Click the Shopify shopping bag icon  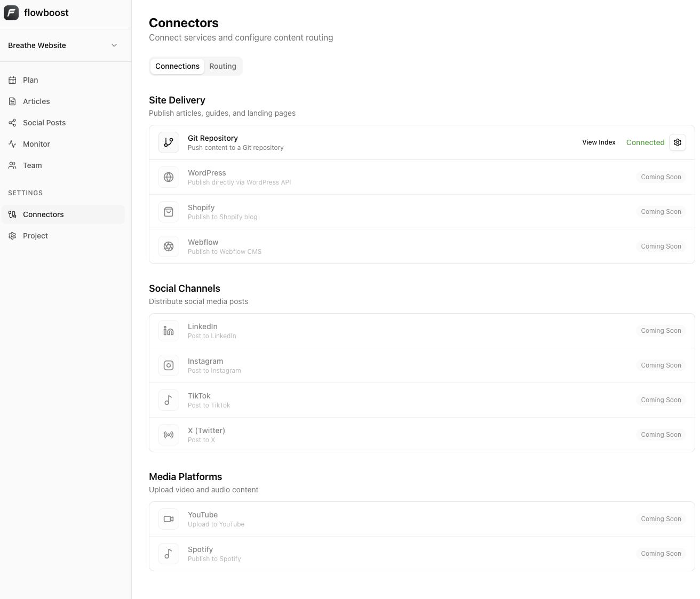(169, 212)
